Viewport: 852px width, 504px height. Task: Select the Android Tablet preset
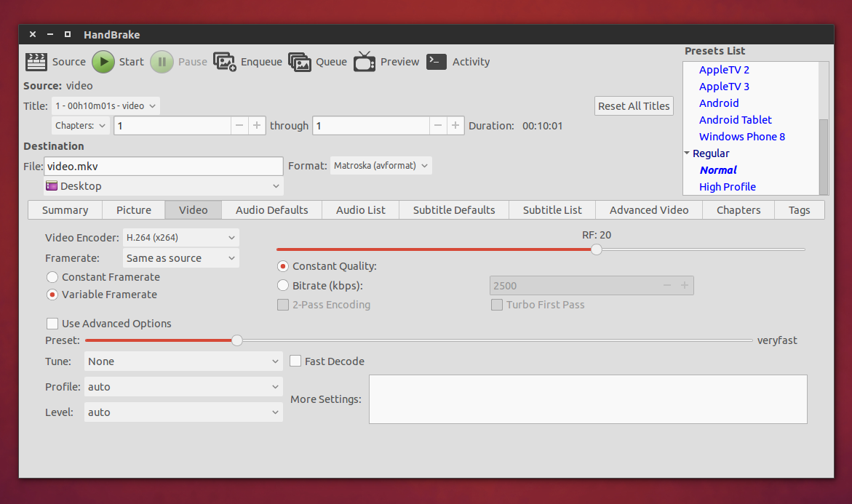point(735,120)
